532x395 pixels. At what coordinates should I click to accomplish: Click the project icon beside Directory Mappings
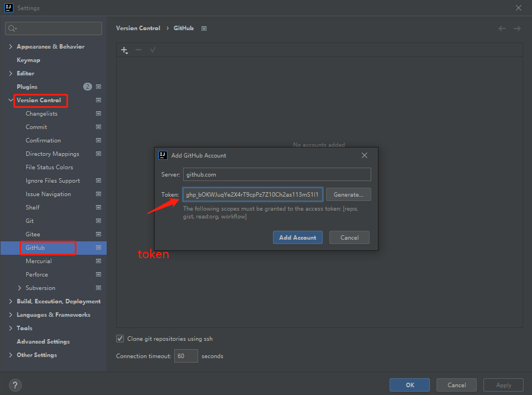point(98,154)
